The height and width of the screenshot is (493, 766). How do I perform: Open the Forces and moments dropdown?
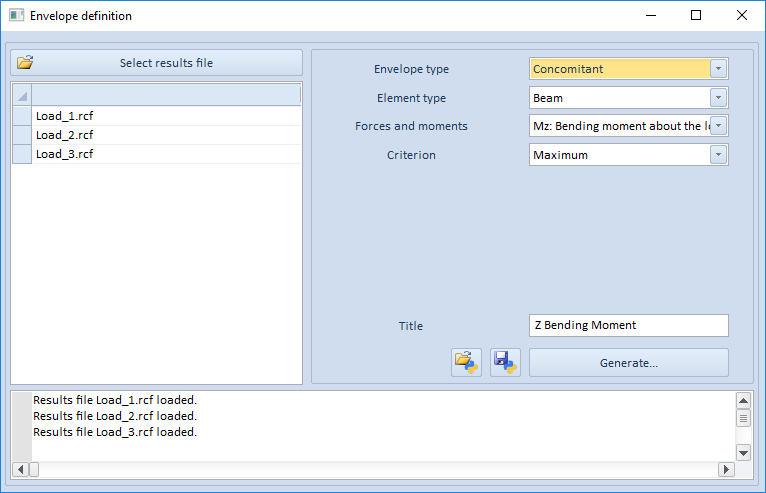(717, 126)
